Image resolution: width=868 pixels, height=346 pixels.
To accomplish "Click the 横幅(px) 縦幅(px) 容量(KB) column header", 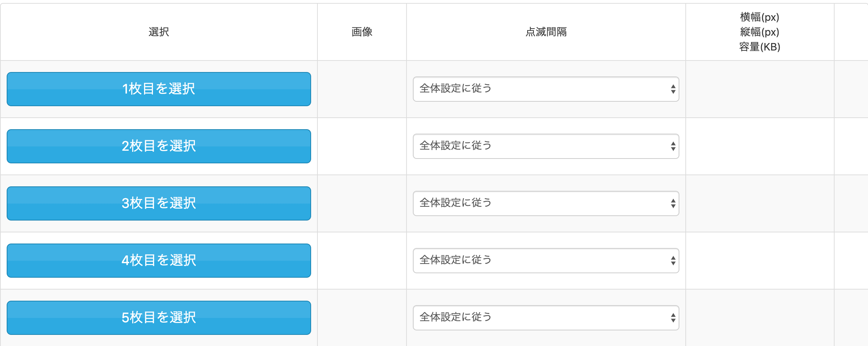I will click(x=760, y=32).
